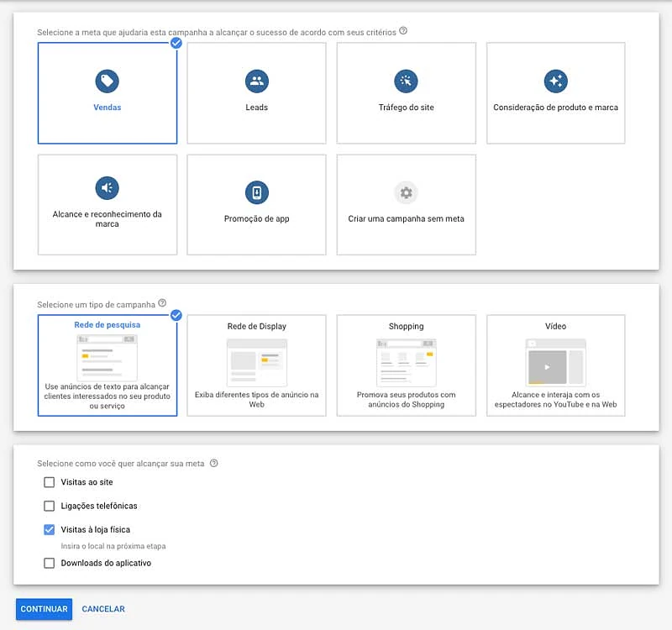Select the Consideração de produto sparkle icon
The image size is (672, 630).
pos(555,81)
